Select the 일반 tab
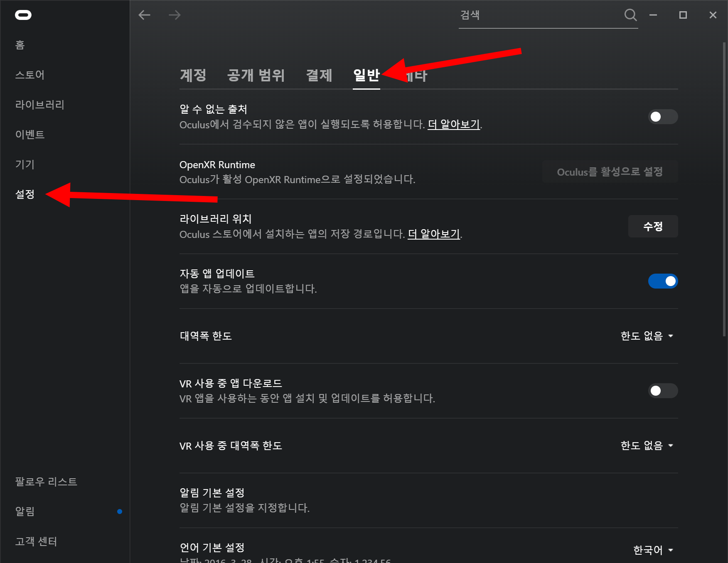This screenshot has width=728, height=563. coord(366,75)
